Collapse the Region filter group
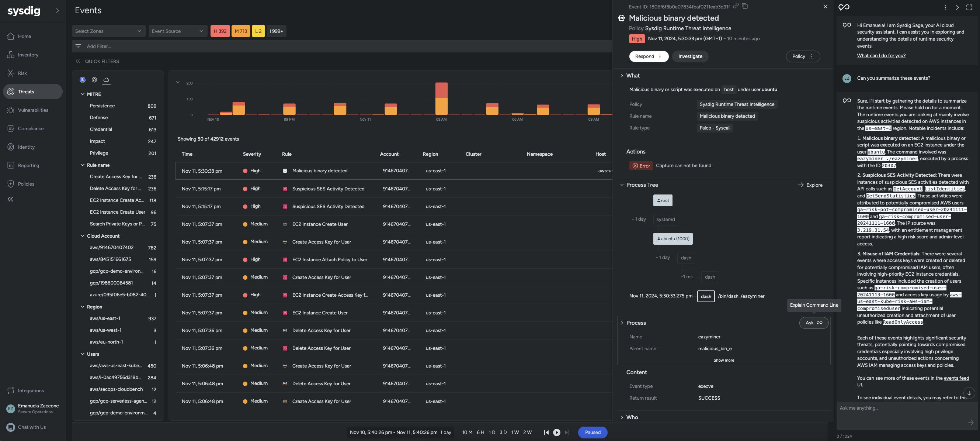This screenshot has width=980, height=441. (83, 307)
